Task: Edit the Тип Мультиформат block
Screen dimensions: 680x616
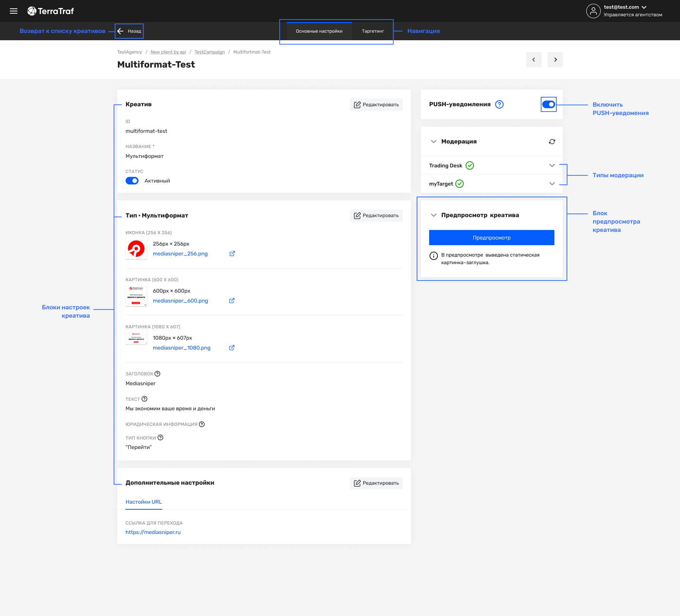Action: point(376,216)
